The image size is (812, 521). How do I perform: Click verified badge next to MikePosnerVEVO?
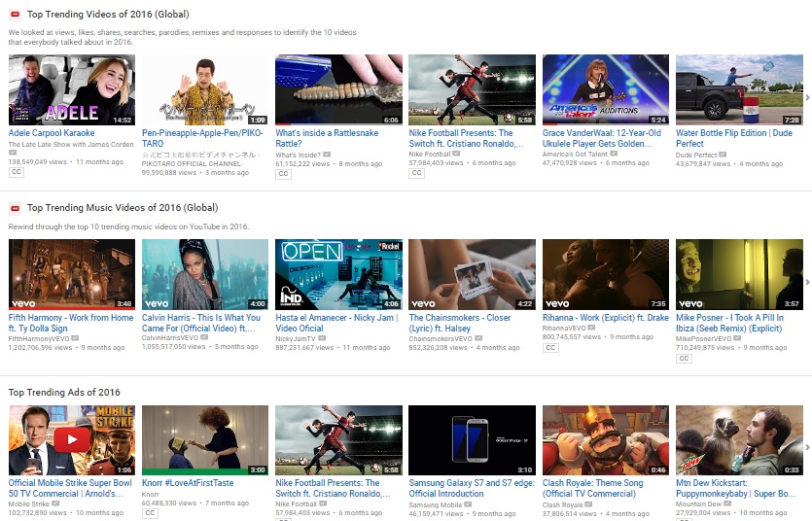tap(737, 338)
